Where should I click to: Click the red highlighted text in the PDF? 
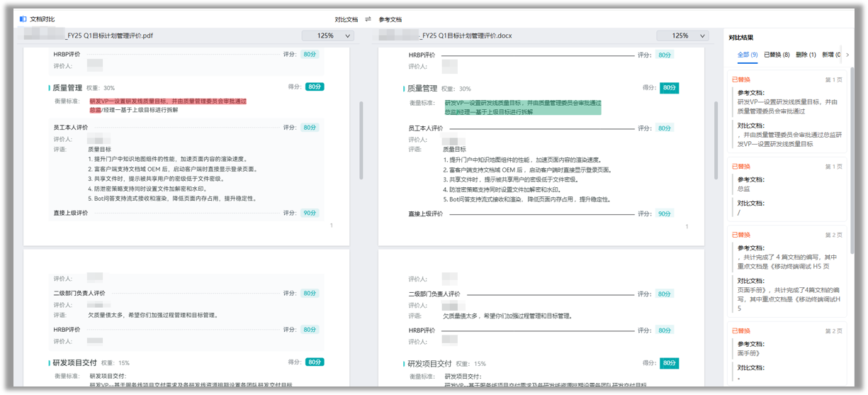coord(168,101)
